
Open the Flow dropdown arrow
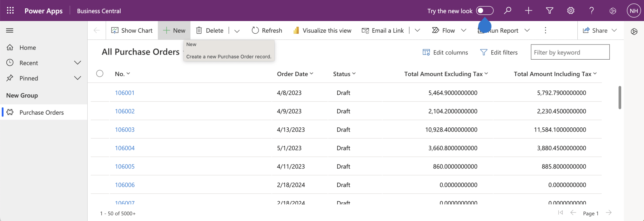[x=463, y=31]
